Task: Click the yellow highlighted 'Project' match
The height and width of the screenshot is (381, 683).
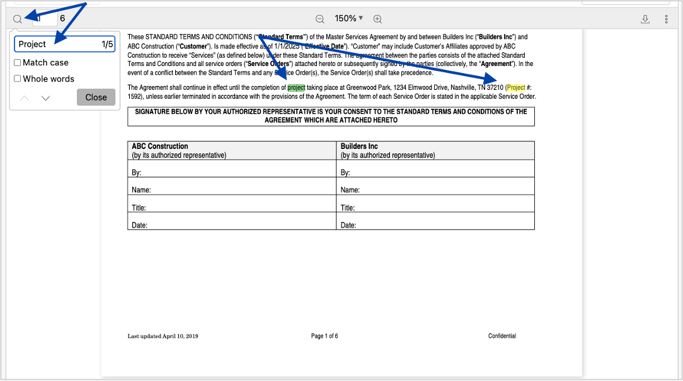Action: tap(516, 88)
